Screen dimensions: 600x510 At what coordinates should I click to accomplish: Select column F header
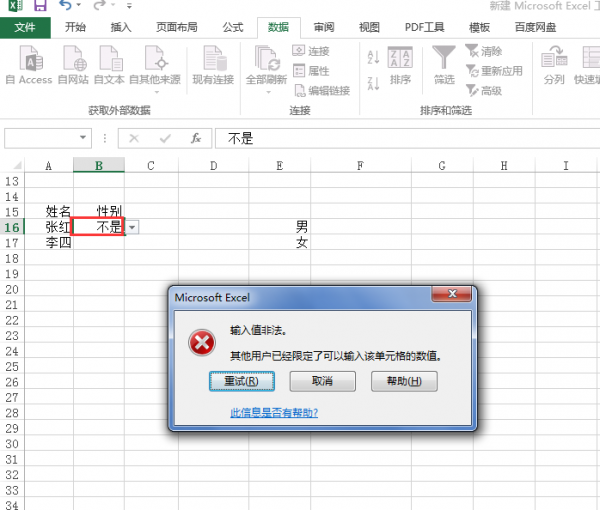pos(360,165)
